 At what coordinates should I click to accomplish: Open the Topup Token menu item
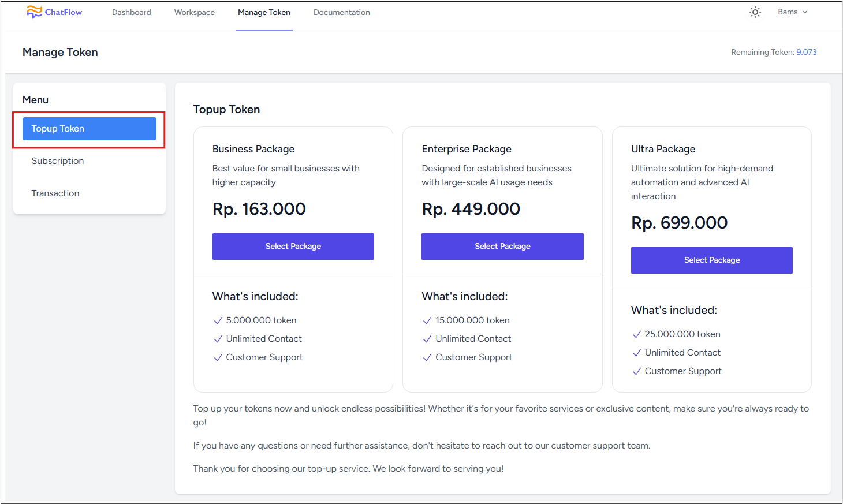pyautogui.click(x=89, y=129)
